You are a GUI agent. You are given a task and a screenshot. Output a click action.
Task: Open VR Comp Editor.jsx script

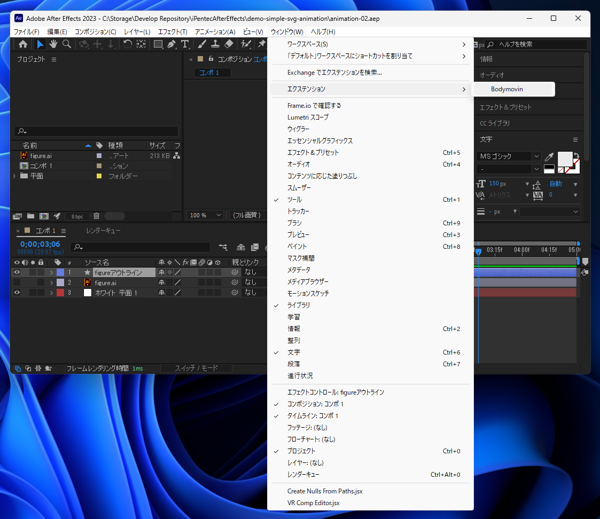pyautogui.click(x=370, y=503)
